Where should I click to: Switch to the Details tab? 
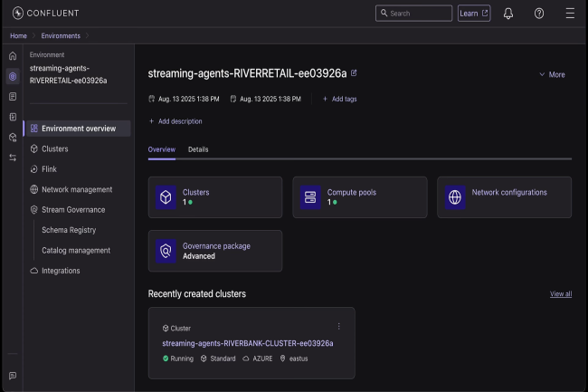[x=198, y=149]
